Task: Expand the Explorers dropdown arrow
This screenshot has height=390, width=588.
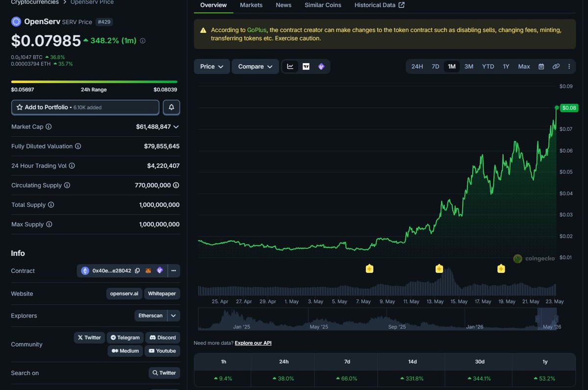Action: click(x=173, y=316)
